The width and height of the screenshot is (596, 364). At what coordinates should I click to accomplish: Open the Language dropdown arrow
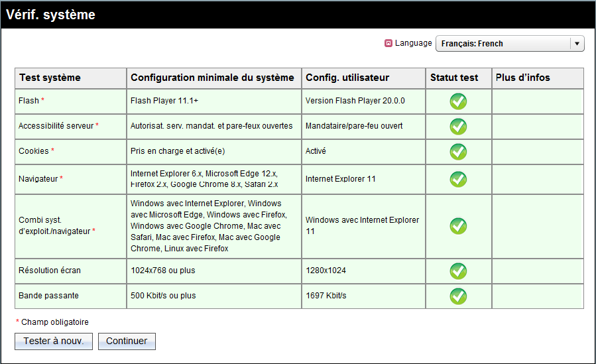[577, 44]
